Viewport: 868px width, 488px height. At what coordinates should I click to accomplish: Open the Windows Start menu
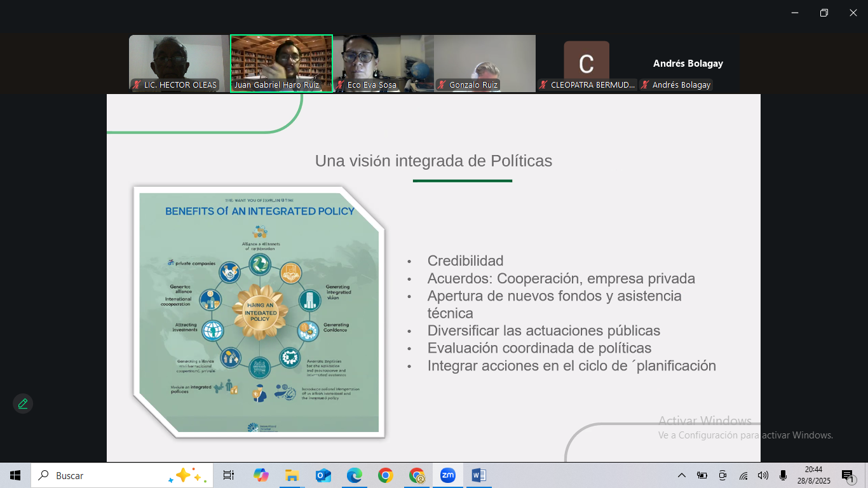click(15, 475)
